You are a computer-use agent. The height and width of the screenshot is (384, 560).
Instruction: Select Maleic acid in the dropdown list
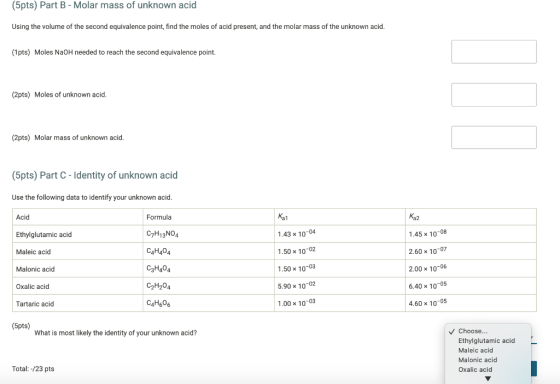475,350
